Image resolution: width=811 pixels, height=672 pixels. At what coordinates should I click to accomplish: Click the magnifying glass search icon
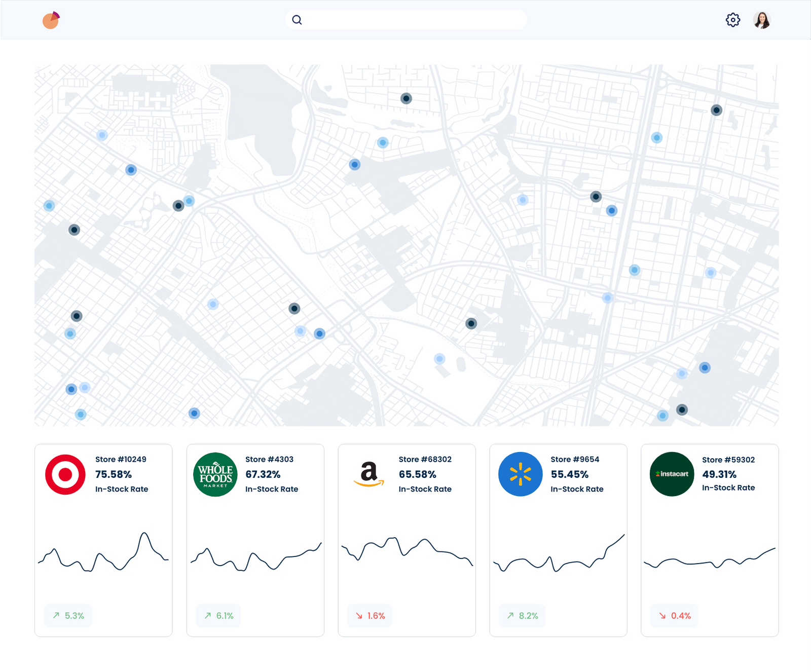tap(297, 19)
